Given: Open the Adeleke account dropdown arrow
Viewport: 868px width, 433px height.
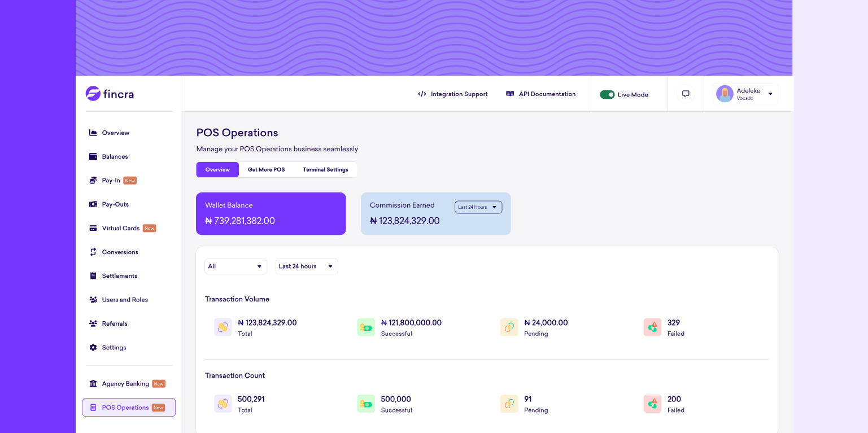Looking at the screenshot, I should point(770,94).
